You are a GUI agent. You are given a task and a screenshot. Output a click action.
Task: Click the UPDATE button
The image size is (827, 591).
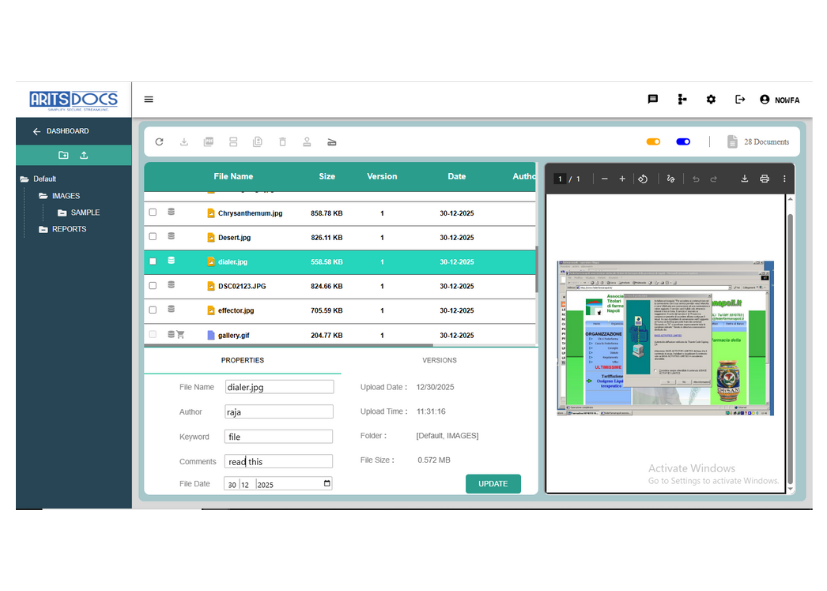pyautogui.click(x=493, y=484)
